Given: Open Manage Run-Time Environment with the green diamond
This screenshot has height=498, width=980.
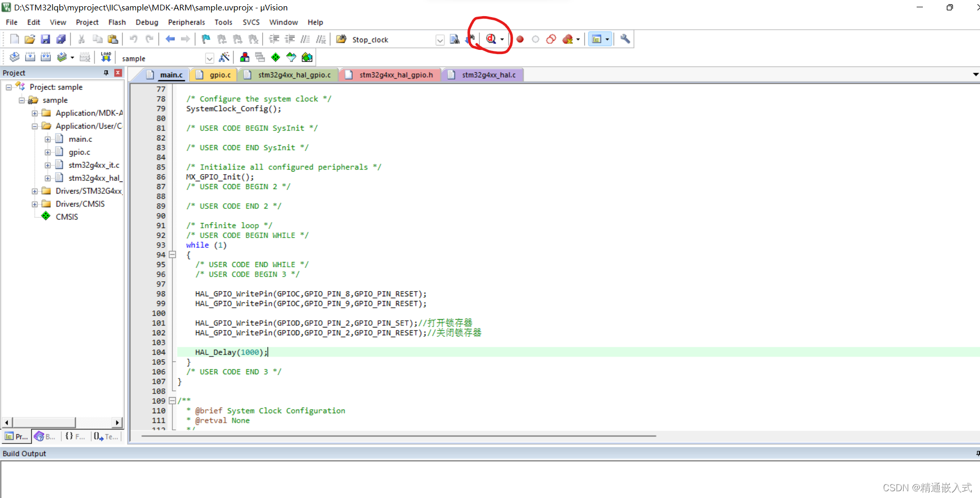Looking at the screenshot, I should tap(276, 57).
